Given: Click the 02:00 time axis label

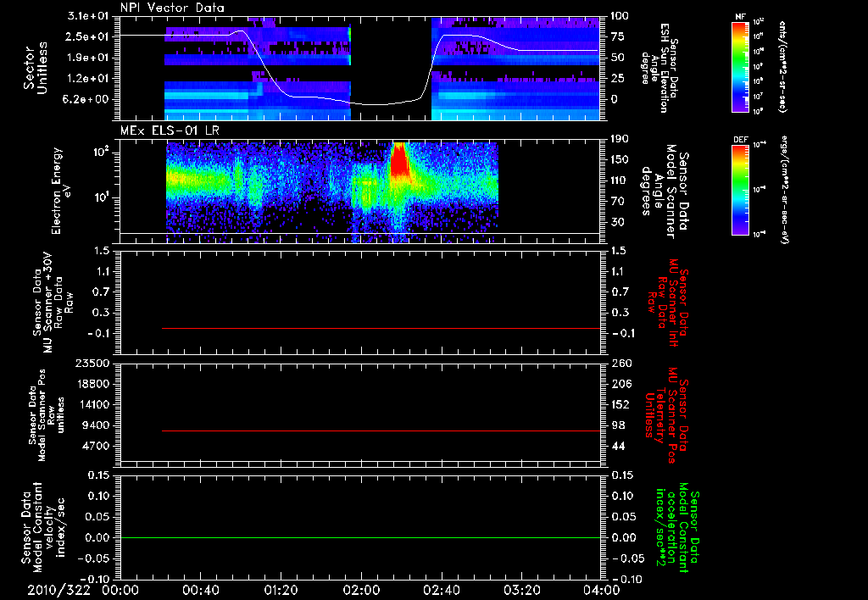Looking at the screenshot, I should [361, 590].
